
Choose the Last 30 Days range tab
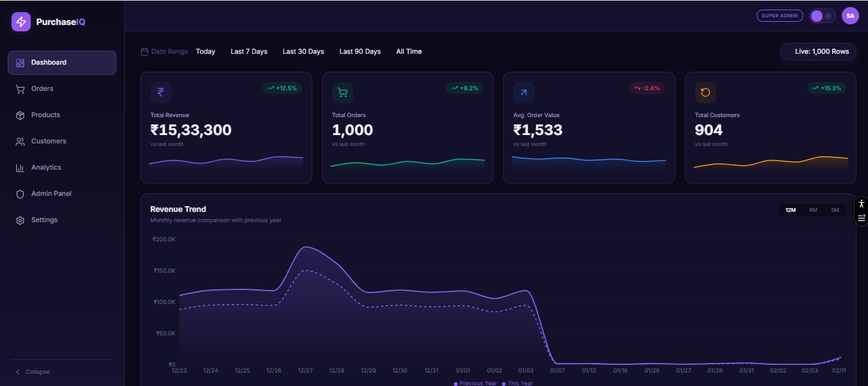303,51
